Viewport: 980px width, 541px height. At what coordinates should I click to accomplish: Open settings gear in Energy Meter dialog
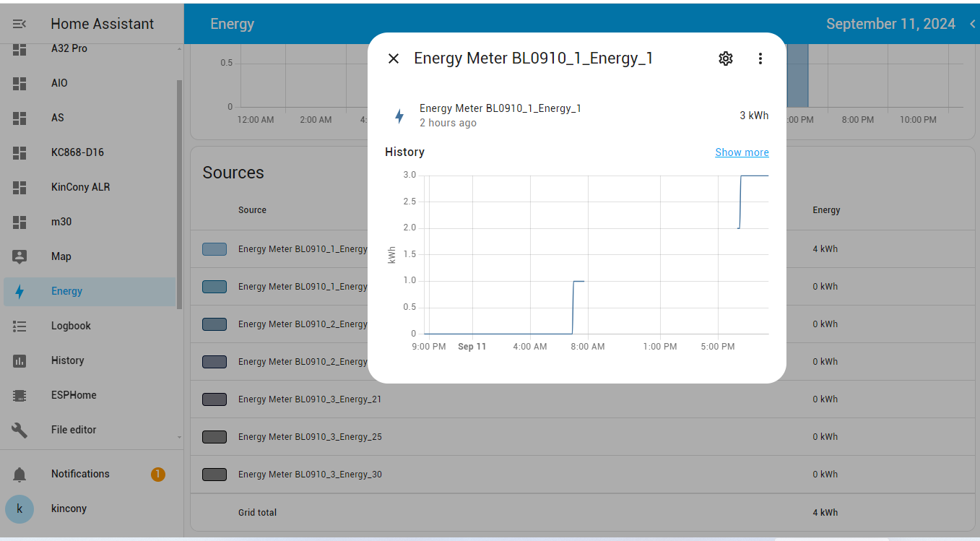726,59
